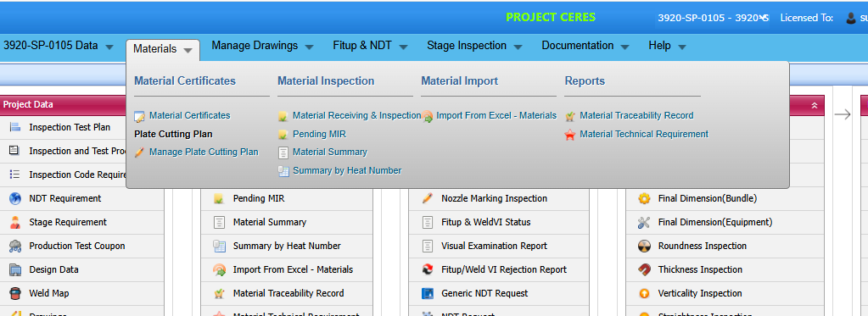Collapse the panel using the double chevron
This screenshot has height=316, width=868.
pyautogui.click(x=815, y=105)
